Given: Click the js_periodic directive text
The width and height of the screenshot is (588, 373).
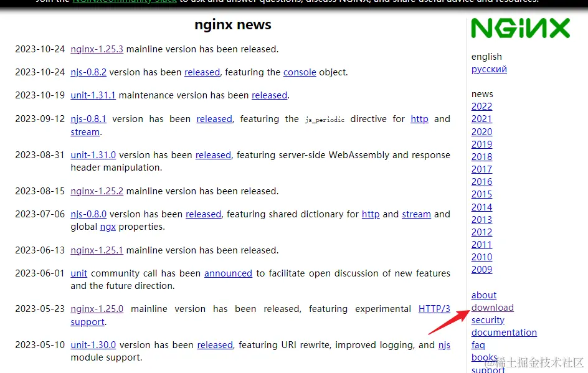Looking at the screenshot, I should tap(325, 120).
